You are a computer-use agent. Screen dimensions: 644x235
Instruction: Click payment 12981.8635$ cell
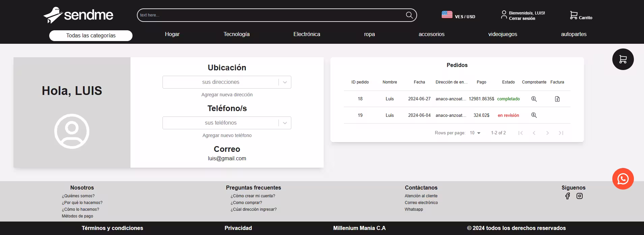click(x=481, y=99)
